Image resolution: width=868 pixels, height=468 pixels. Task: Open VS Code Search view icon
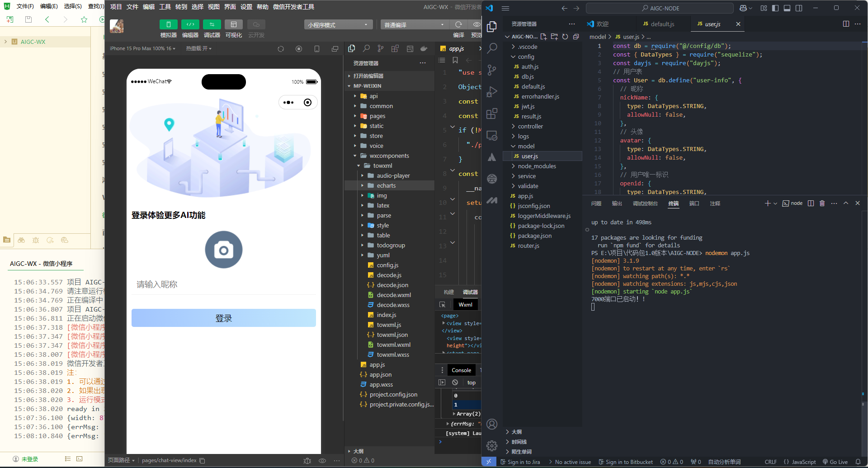(492, 48)
